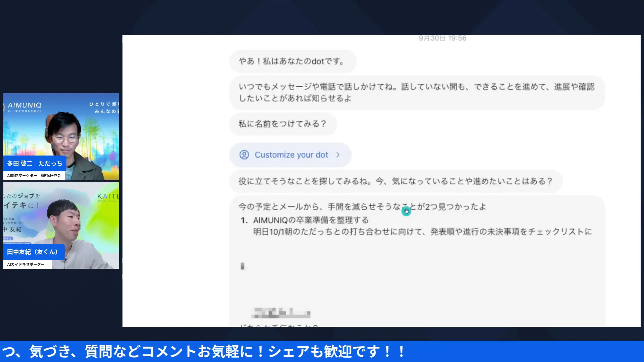
Task: Click the caption 'AI開花マーケター GPTs研究会'
Action: click(x=34, y=176)
